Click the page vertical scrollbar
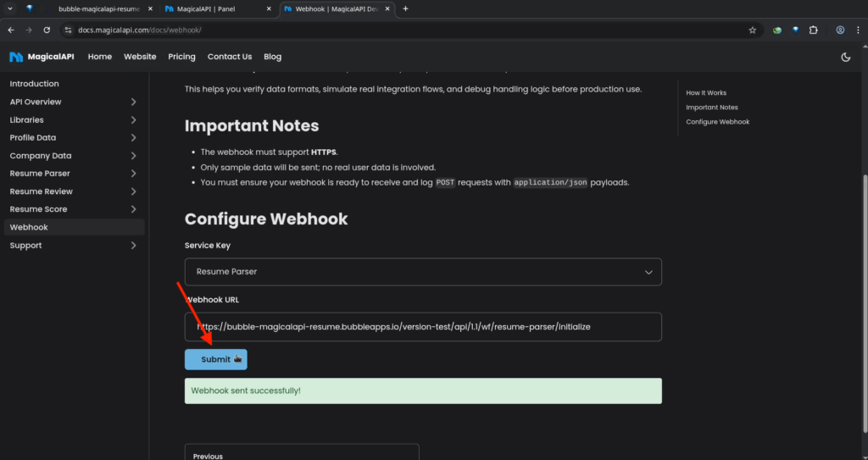This screenshot has width=868, height=460. point(865,303)
